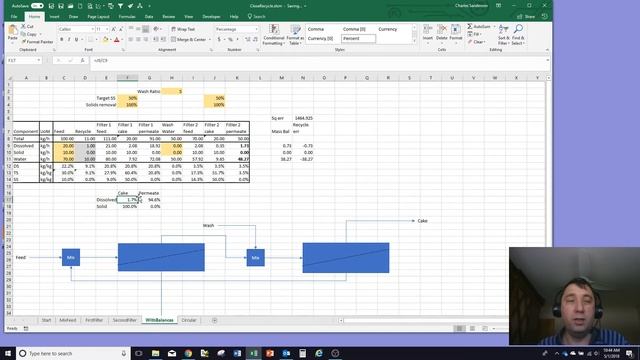Click the Percent Style icon
This screenshot has height=360, width=640.
230,40
